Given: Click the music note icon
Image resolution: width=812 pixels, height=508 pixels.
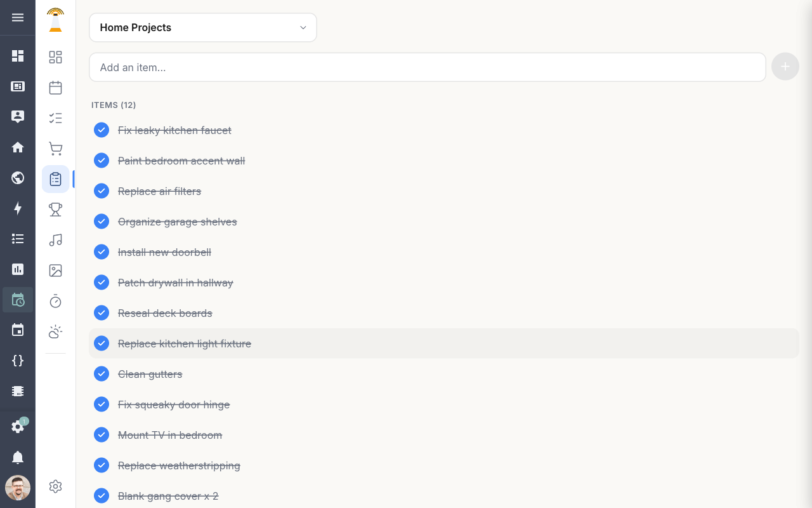Looking at the screenshot, I should (55, 239).
